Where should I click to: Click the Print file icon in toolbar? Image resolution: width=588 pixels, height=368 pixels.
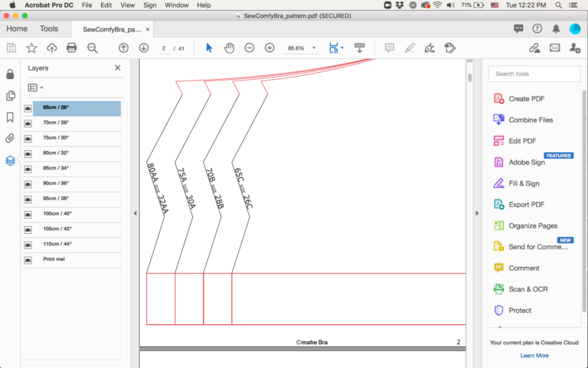(72, 48)
